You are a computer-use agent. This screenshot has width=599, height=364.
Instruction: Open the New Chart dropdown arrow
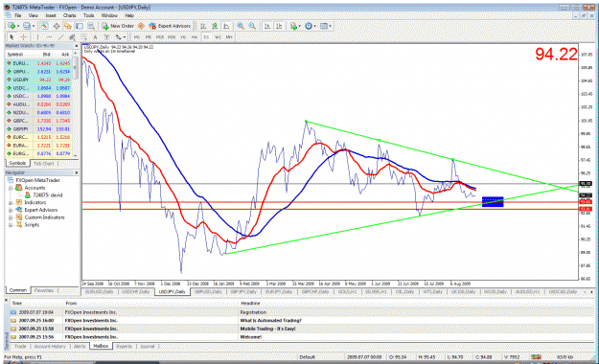pos(18,26)
